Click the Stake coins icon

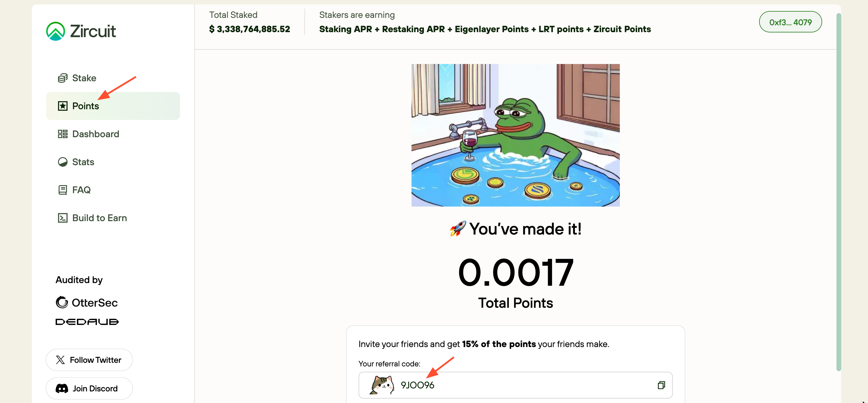(x=63, y=78)
